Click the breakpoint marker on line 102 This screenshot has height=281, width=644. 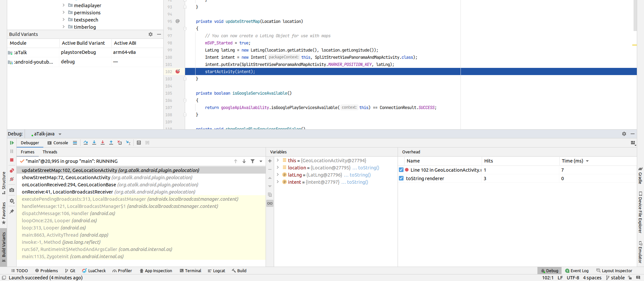(178, 71)
